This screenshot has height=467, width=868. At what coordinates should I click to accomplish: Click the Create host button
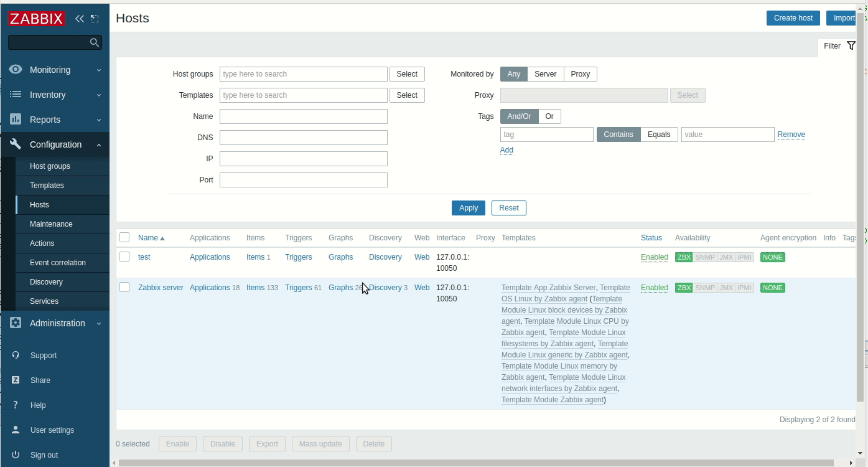pos(793,18)
